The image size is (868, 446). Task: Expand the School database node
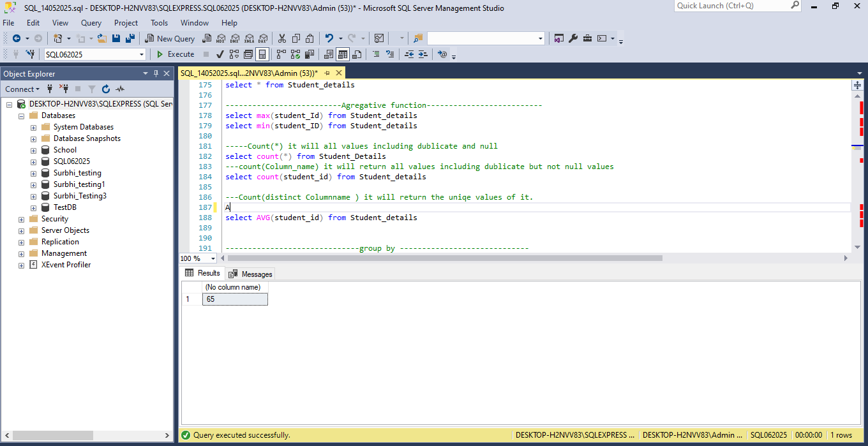(34, 150)
